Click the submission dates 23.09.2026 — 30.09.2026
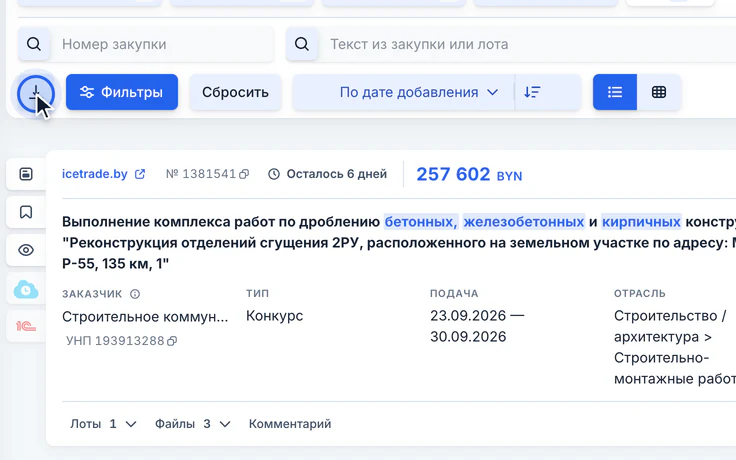This screenshot has height=460, width=736. tap(477, 326)
